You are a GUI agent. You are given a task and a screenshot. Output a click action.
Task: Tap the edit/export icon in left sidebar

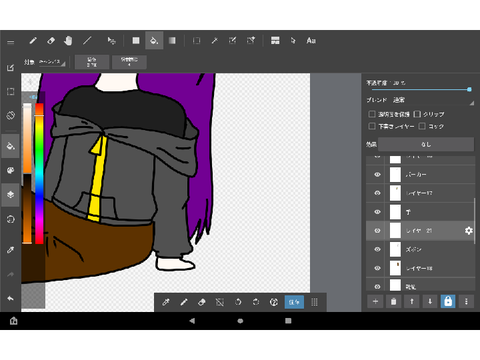[x=10, y=68]
